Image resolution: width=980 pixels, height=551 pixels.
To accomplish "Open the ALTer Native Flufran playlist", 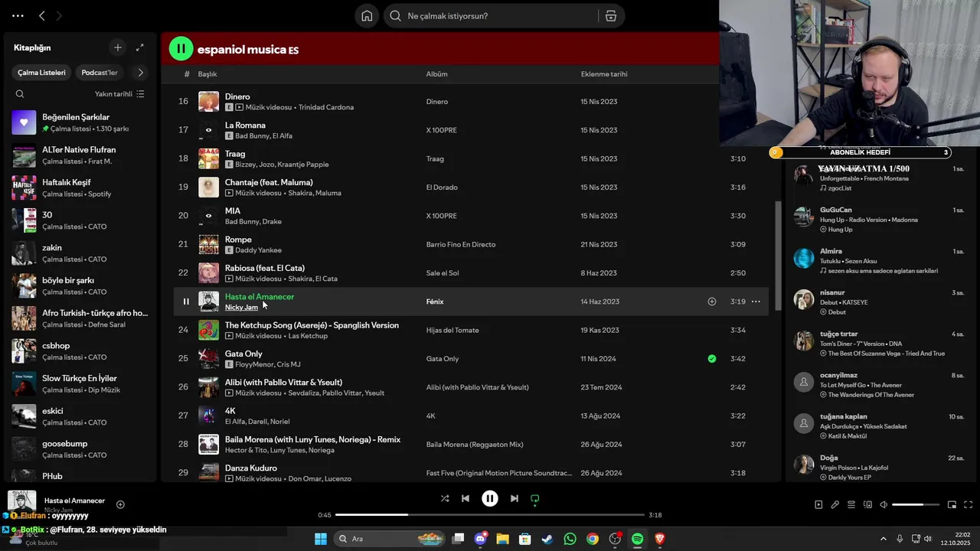I will tap(80, 155).
